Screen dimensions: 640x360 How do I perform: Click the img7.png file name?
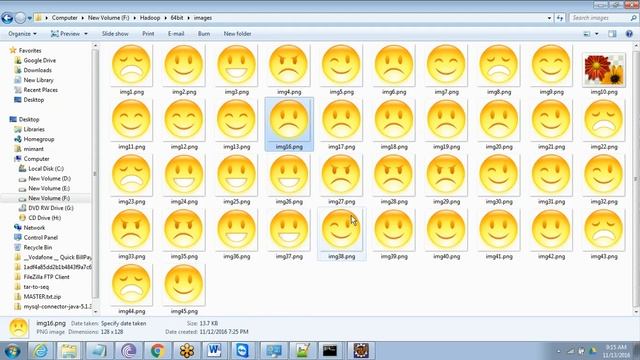(446, 92)
